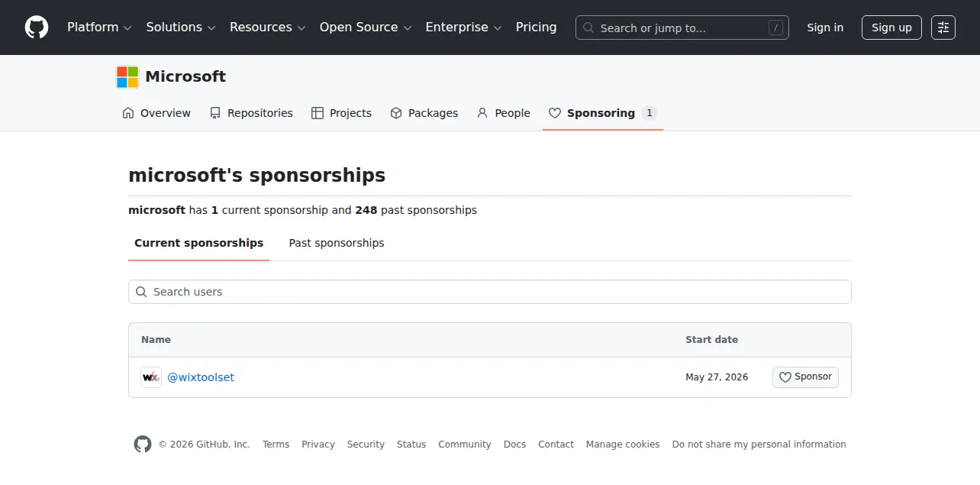980x485 pixels.
Task: Go to the Pricing page
Action: point(537,27)
